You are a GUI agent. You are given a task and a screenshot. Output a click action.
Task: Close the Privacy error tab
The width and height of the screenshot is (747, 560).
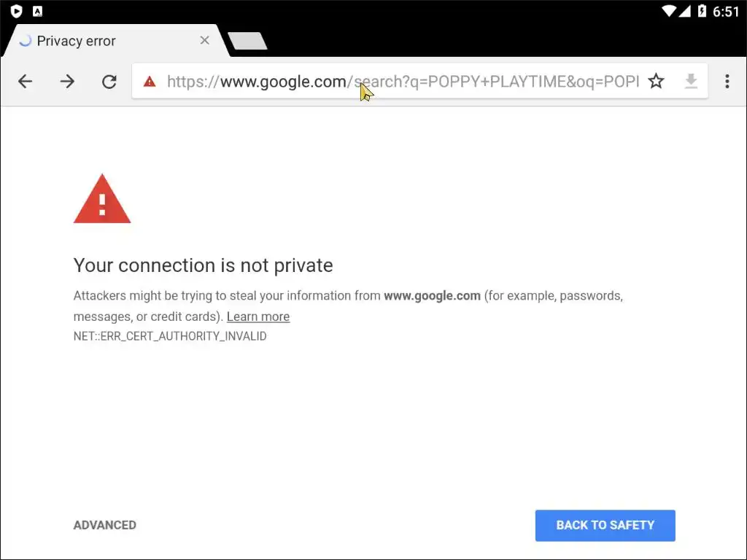click(x=205, y=41)
